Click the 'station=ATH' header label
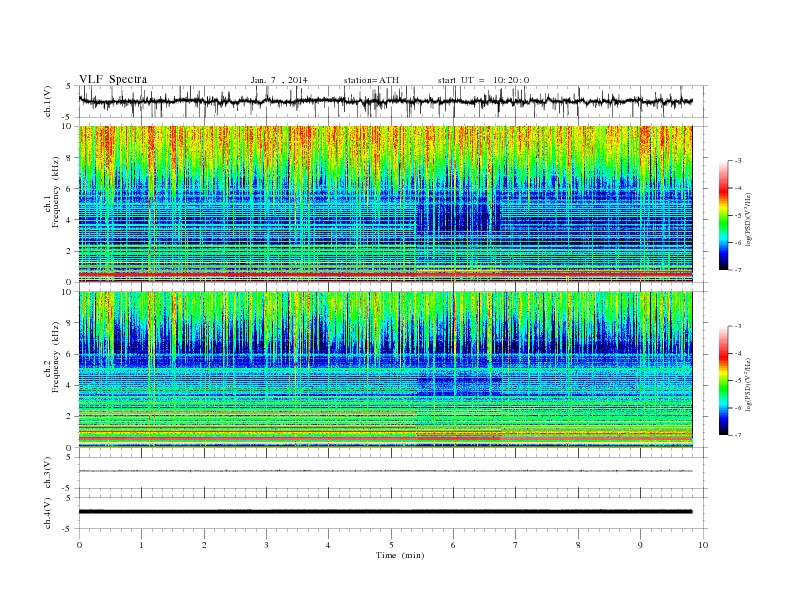 point(371,80)
